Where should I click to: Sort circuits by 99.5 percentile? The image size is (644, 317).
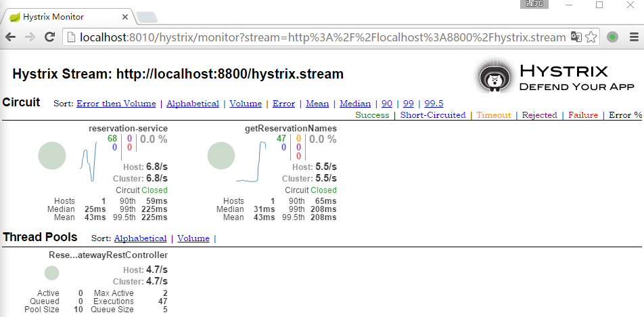(x=434, y=104)
